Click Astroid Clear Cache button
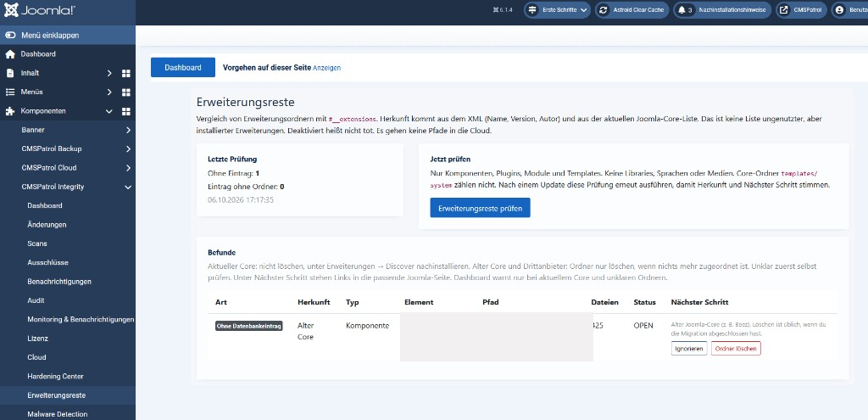Image resolution: width=868 pixels, height=420 pixels. coord(632,10)
